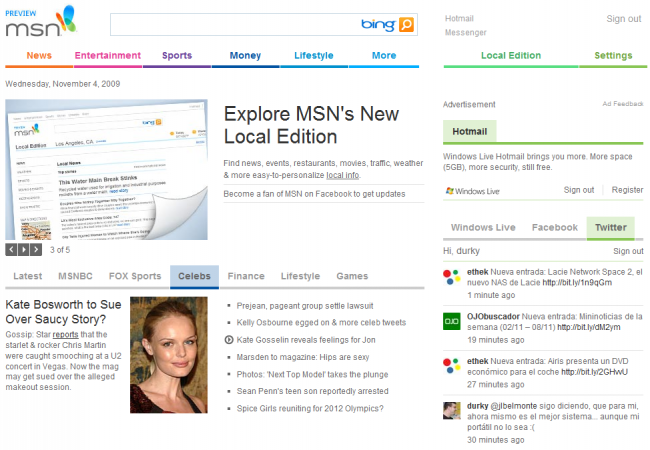Click Sign out next to Windows Live logo
The image size is (650, 450).
coord(579,190)
